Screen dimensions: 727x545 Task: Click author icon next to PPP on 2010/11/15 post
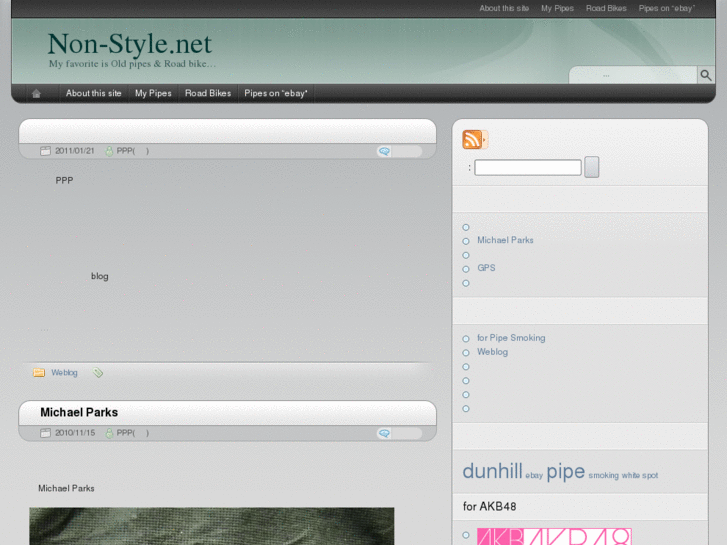(109, 433)
